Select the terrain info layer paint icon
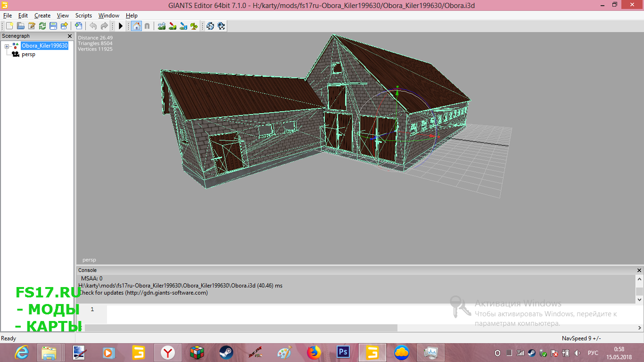Image resolution: width=644 pixels, height=362 pixels. pyautogui.click(x=183, y=26)
